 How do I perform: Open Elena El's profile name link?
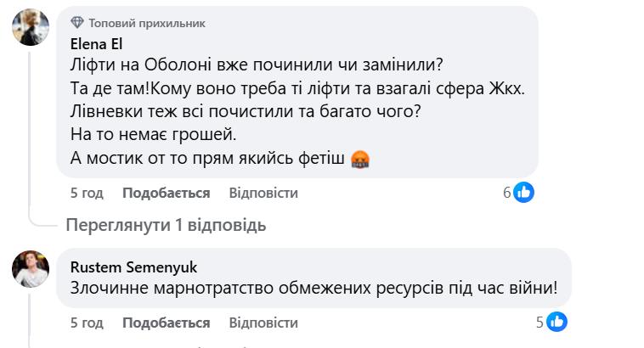click(x=97, y=45)
